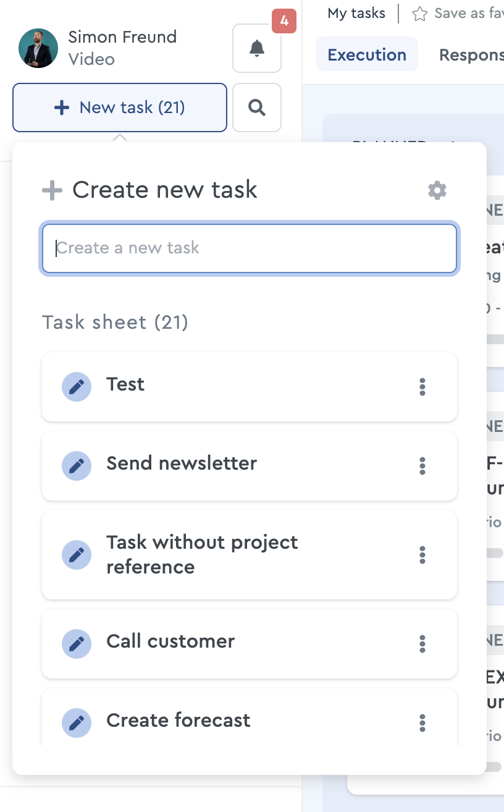This screenshot has width=504, height=812.
Task: Click pencil icon beside Send newsletter
Action: coord(77,466)
